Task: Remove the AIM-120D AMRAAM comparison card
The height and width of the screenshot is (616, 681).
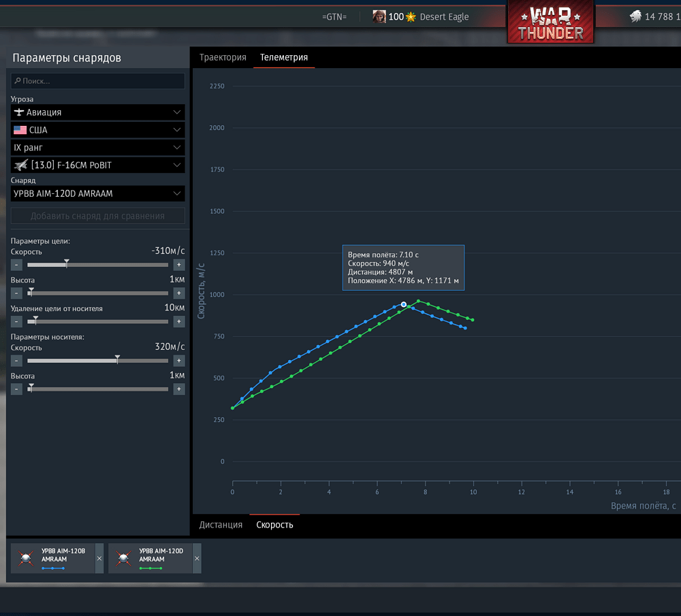Action: coord(197,558)
